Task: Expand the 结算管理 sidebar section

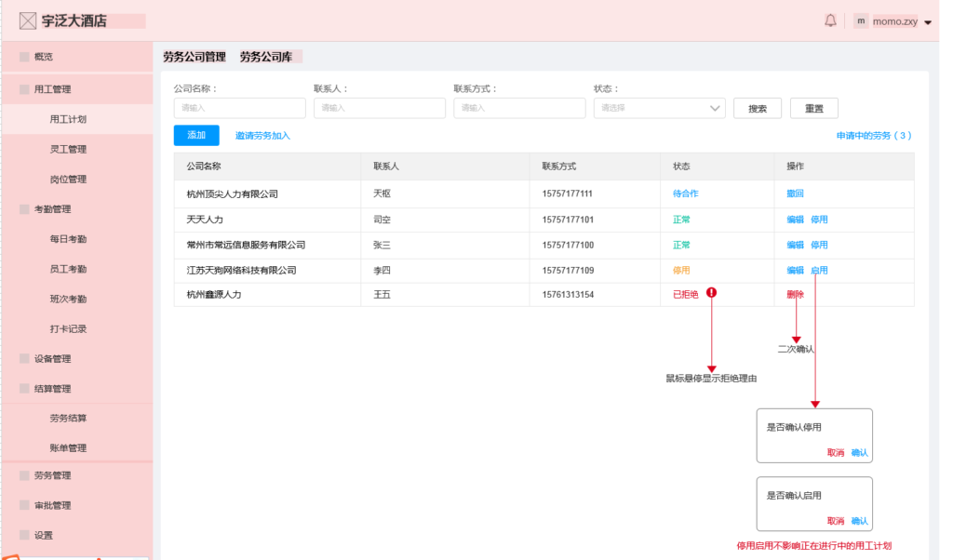Action: (52, 389)
